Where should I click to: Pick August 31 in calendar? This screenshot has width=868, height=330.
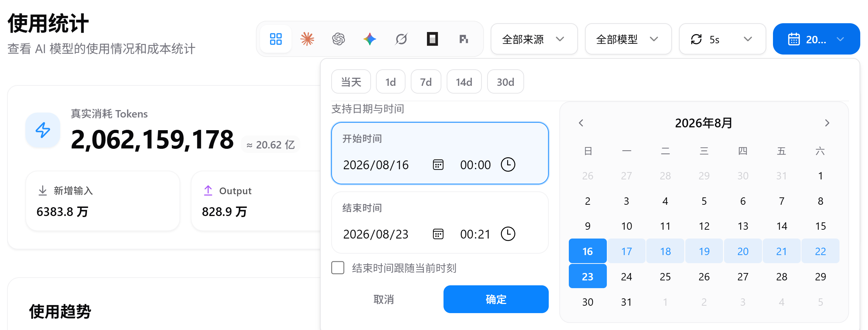tap(626, 302)
